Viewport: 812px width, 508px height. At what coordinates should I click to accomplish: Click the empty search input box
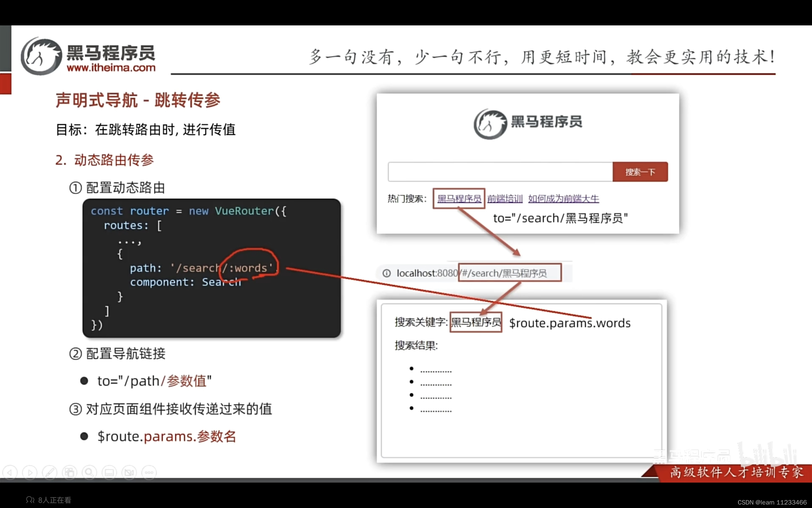[x=500, y=172]
